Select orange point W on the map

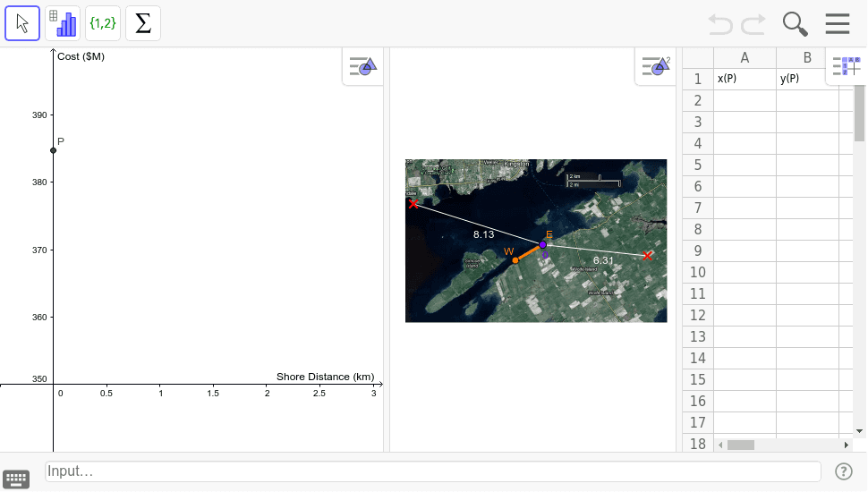coord(515,260)
